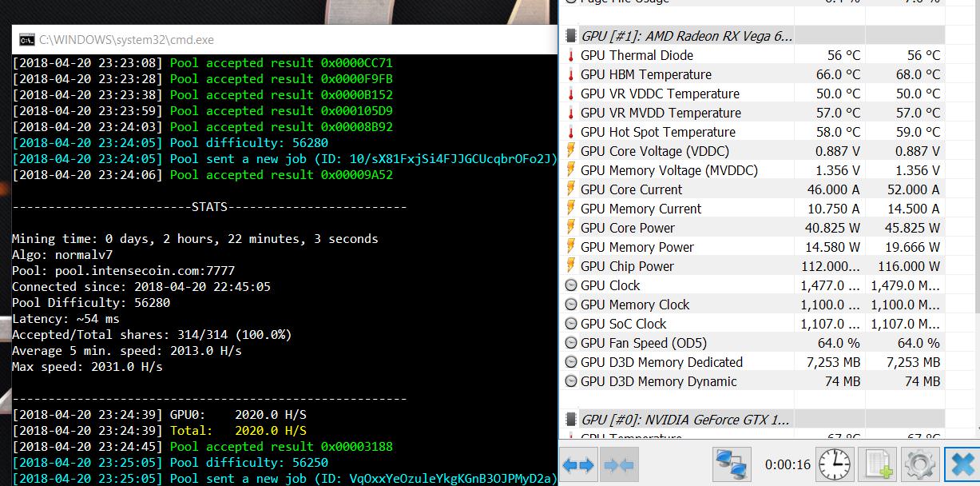Click the Pool accepted result 0x0000CC71 line
Screen dimensions: 980x486
pos(203,63)
